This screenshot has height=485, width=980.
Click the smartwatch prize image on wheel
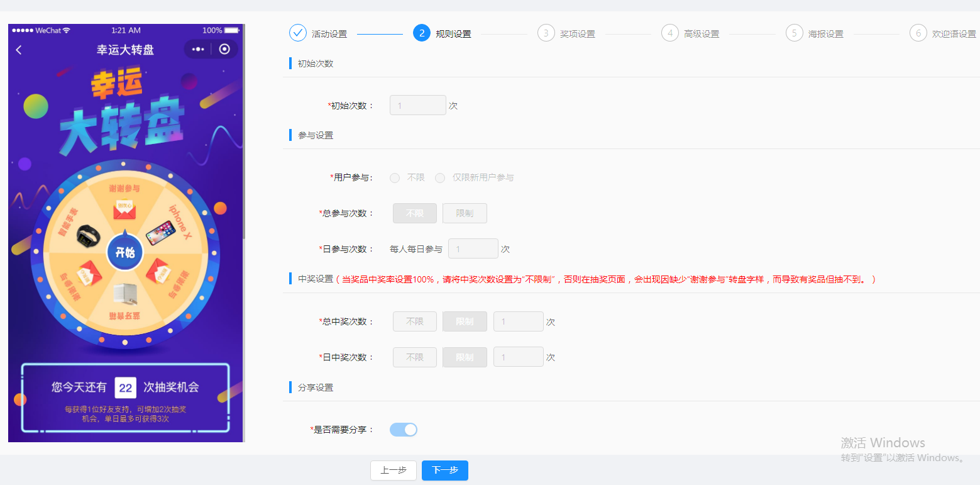tap(89, 236)
